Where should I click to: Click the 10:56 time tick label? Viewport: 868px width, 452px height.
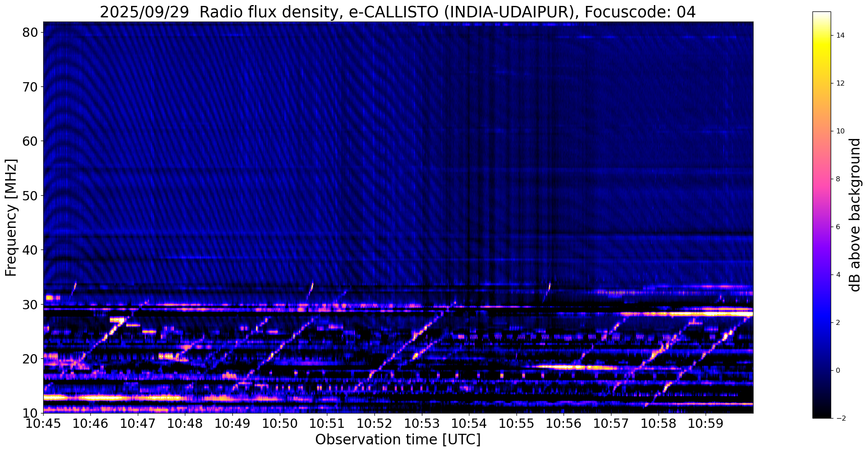564,424
